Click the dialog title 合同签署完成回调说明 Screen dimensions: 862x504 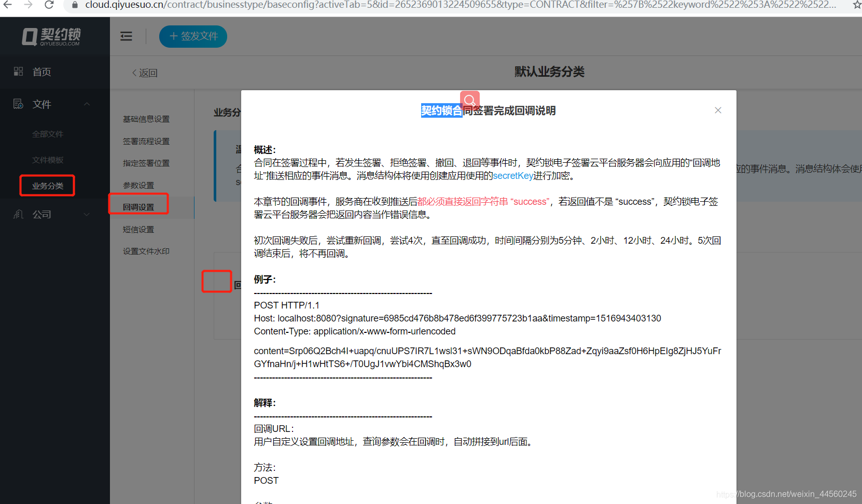[x=488, y=110]
